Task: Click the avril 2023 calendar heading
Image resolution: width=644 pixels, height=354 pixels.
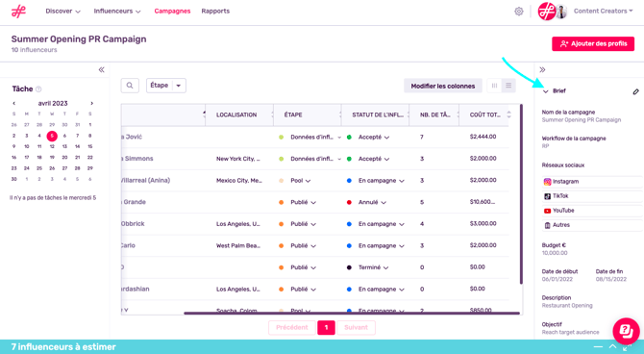Action: tap(53, 103)
